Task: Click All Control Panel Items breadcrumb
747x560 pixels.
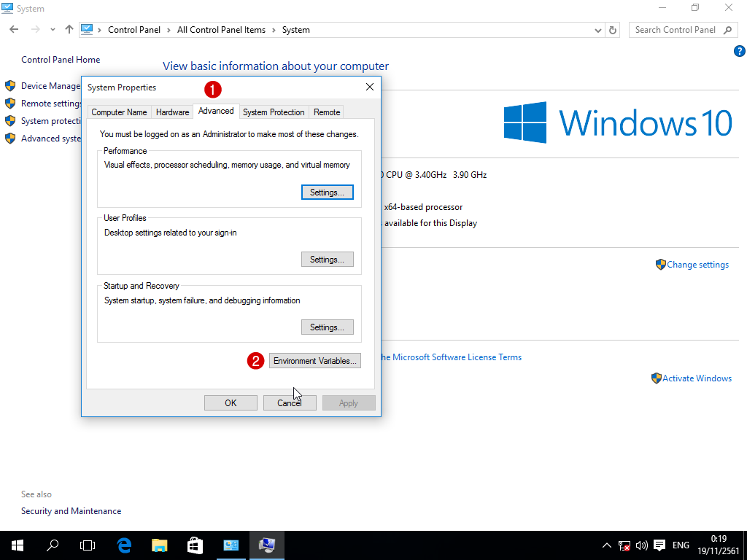Action: 221,29
